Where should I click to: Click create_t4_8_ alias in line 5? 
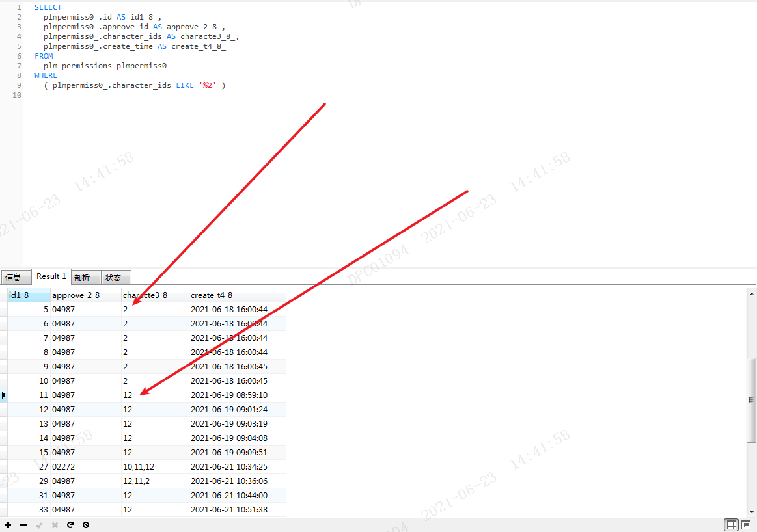coord(199,46)
